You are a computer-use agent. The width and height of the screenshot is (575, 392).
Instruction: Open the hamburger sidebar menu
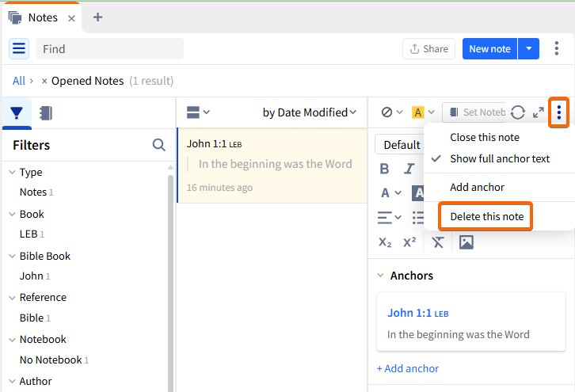click(19, 48)
